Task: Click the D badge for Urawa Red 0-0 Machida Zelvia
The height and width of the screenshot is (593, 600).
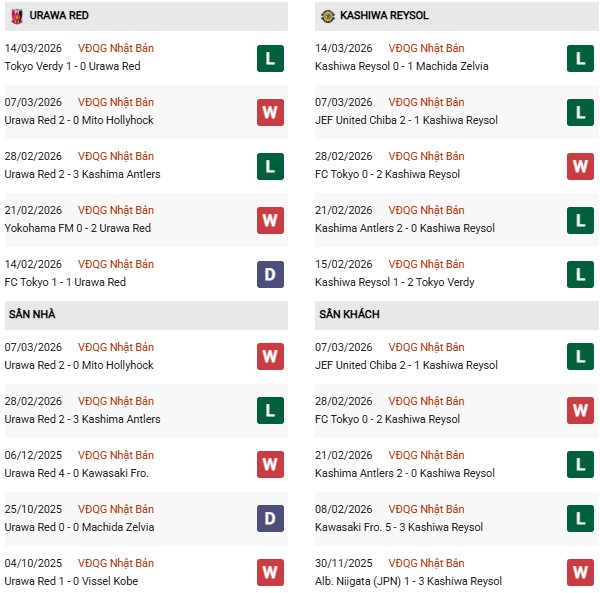Action: click(x=270, y=519)
